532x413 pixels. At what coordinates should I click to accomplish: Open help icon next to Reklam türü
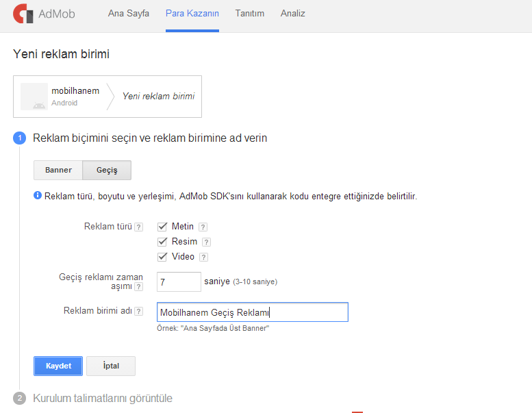(x=138, y=227)
